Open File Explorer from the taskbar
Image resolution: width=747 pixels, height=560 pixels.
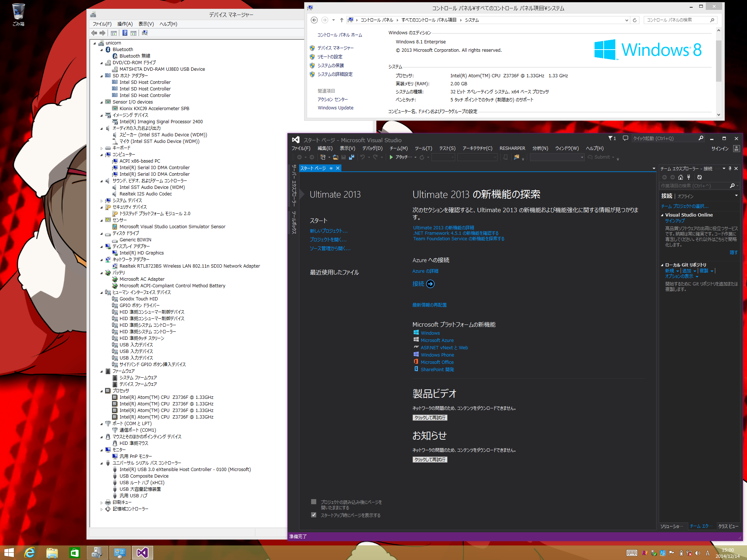coord(52,553)
